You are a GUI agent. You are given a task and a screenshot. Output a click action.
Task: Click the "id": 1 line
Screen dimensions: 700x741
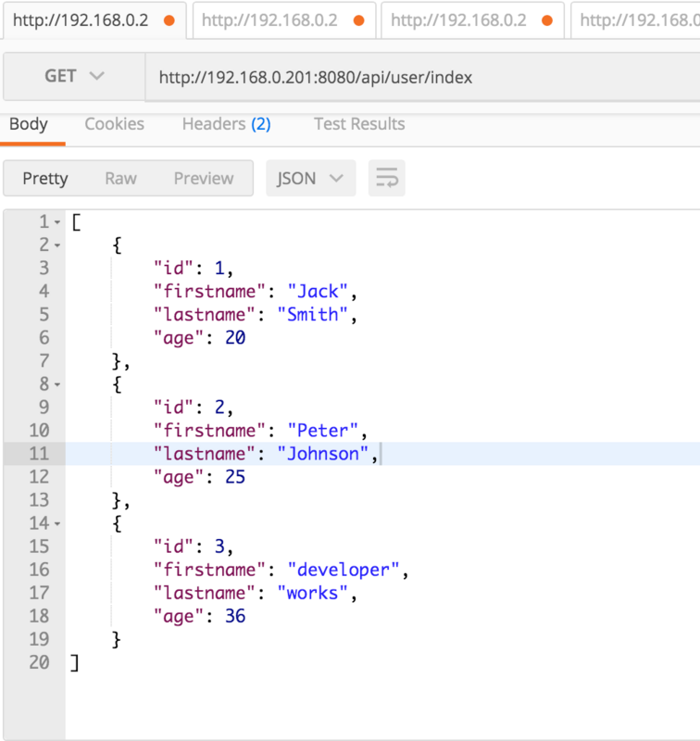coord(194,269)
